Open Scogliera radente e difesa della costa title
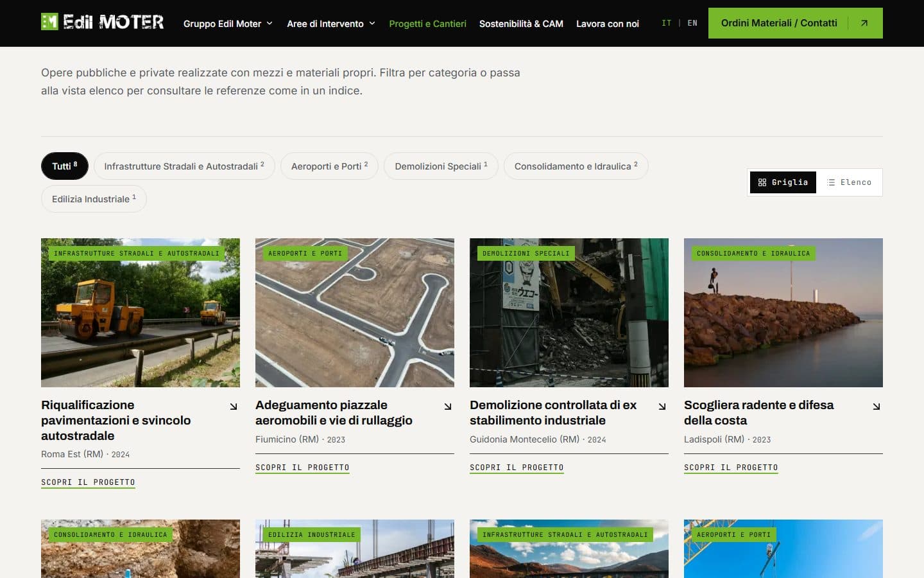The width and height of the screenshot is (924, 578). click(x=759, y=413)
